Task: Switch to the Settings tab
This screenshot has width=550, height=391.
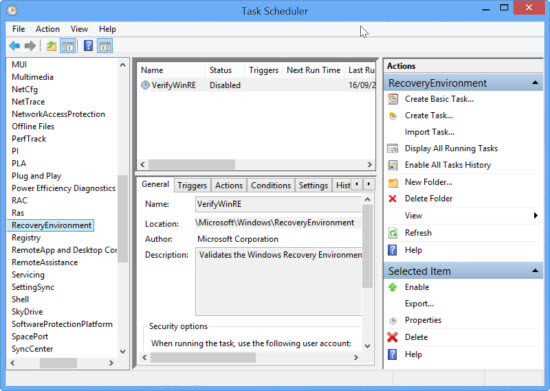Action: [x=313, y=185]
